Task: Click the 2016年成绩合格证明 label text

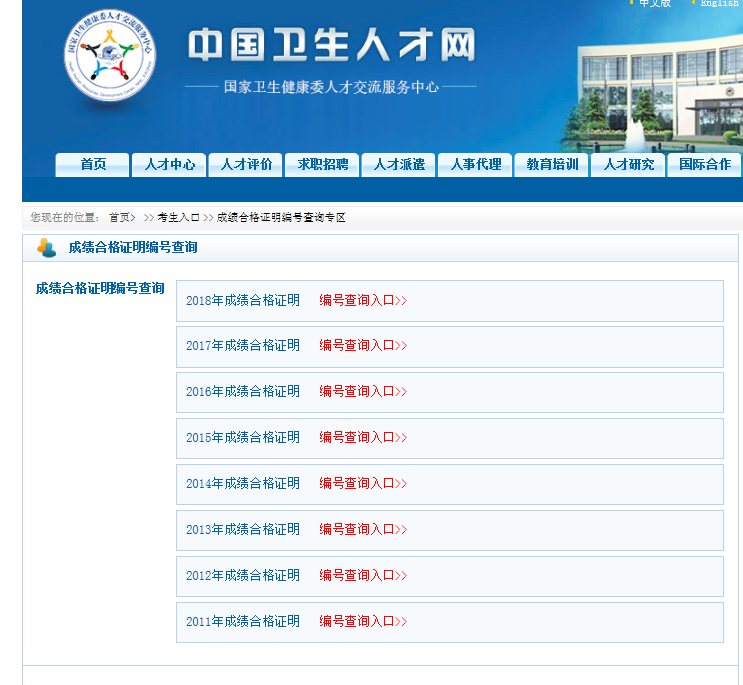Action: [x=243, y=391]
